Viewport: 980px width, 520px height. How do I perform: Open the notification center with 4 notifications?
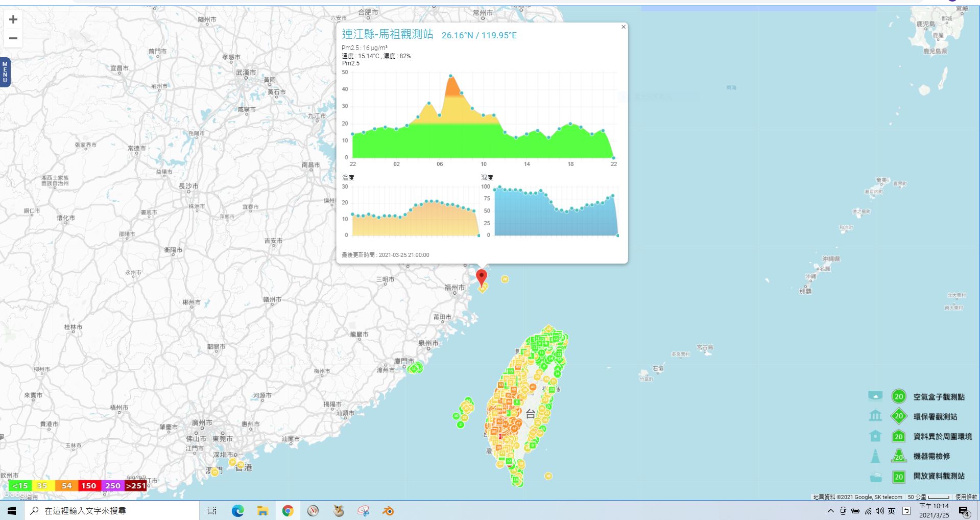coord(964,511)
